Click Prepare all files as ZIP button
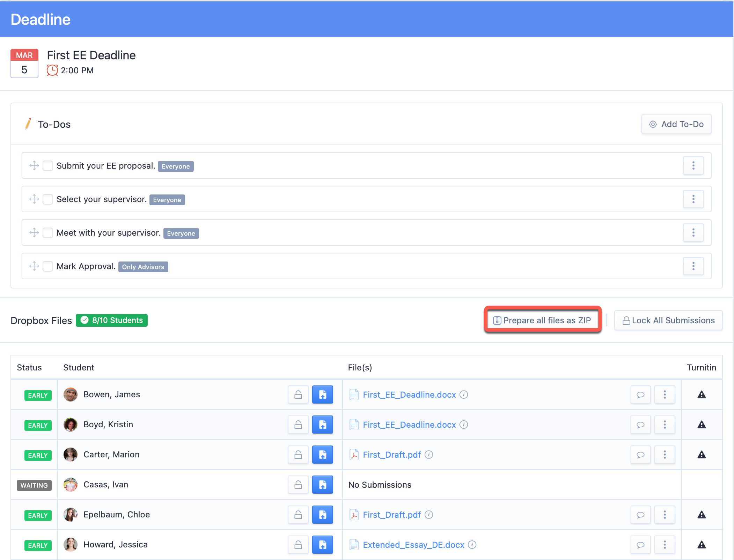 point(542,320)
